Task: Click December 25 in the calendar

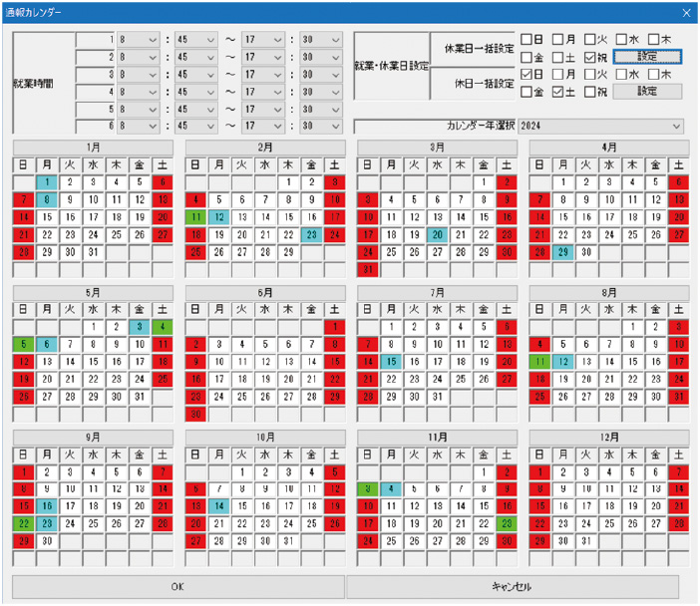Action: (608, 521)
